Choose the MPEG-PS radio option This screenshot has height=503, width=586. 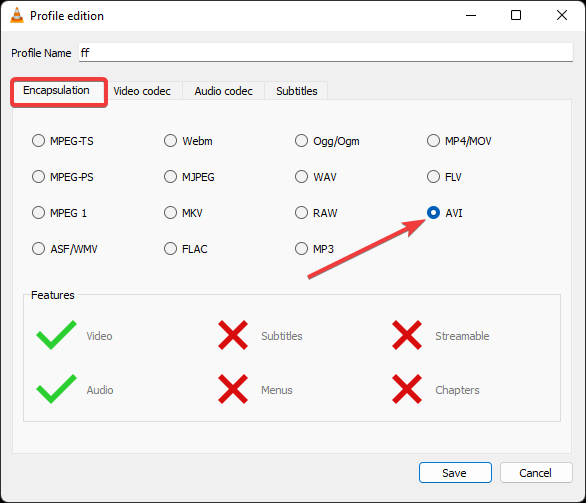point(38,177)
